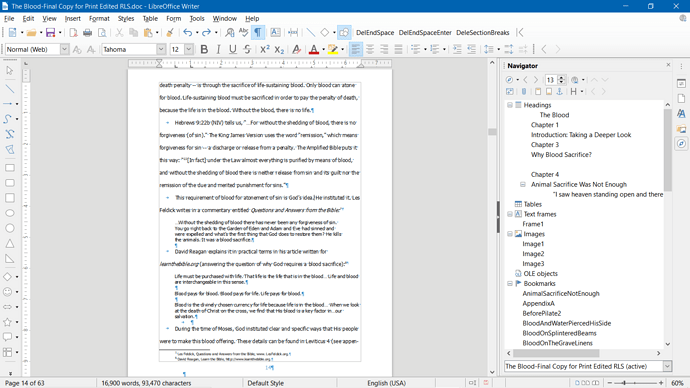The image size is (690, 388).
Task: Jump to Chapter 4 heading in Navigator
Action: point(545,175)
